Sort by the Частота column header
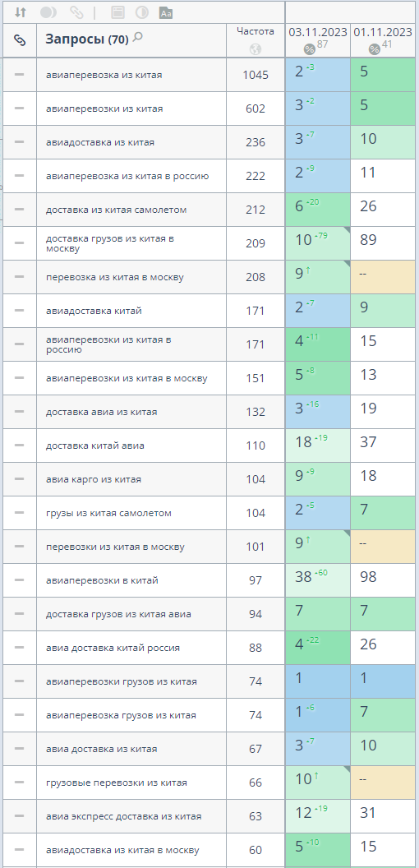Viewport: 419px width, 868px height. point(256,31)
